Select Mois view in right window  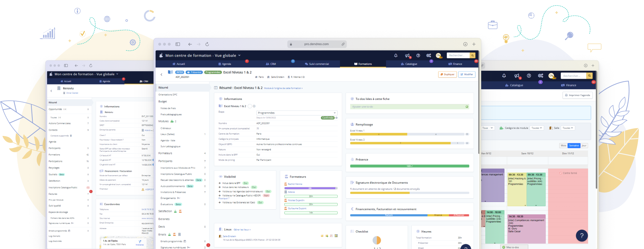click(563, 145)
